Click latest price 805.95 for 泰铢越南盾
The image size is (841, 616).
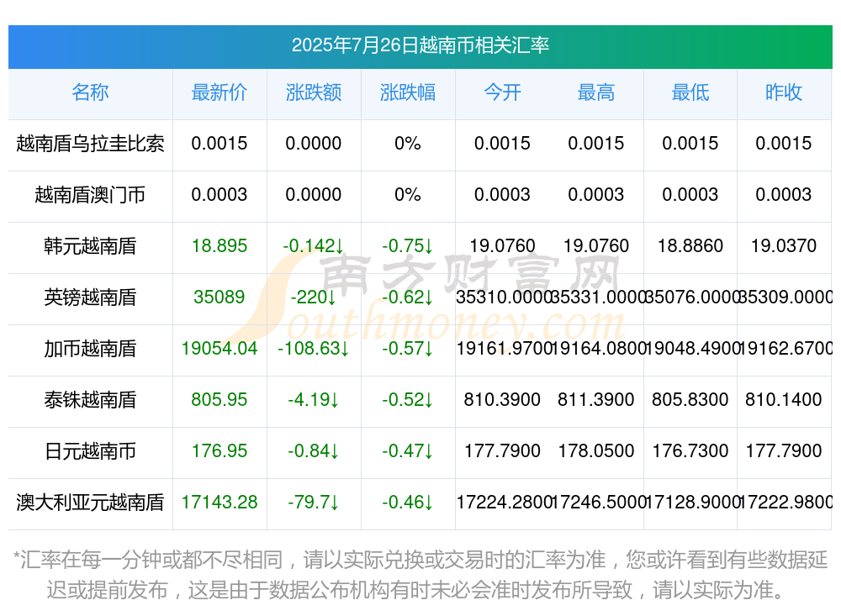coord(220,400)
